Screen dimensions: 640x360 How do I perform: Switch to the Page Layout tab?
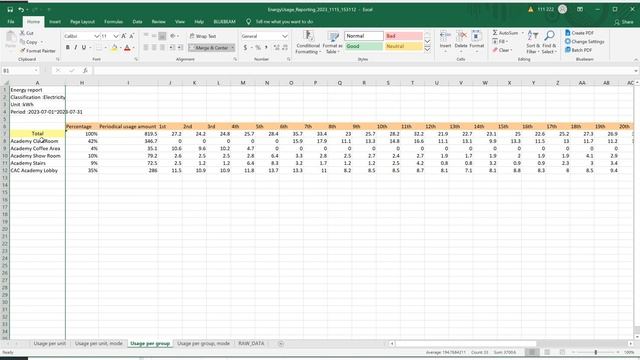click(x=82, y=22)
